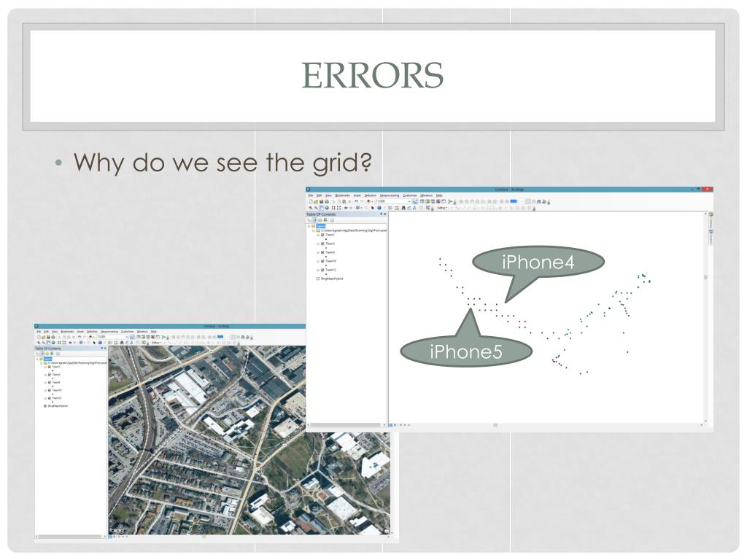Uncheck Team12 layer in dot-map window
The image size is (747, 560).
(x=322, y=270)
